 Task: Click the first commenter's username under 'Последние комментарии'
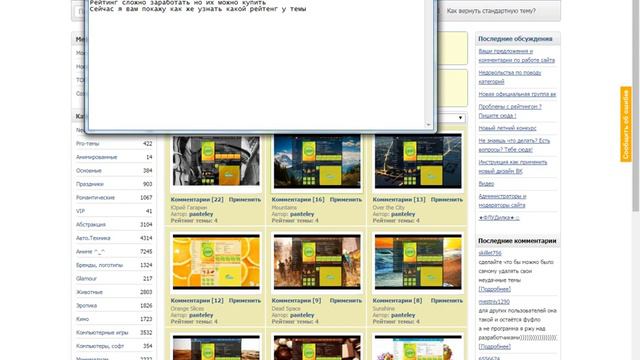pyautogui.click(x=490, y=253)
